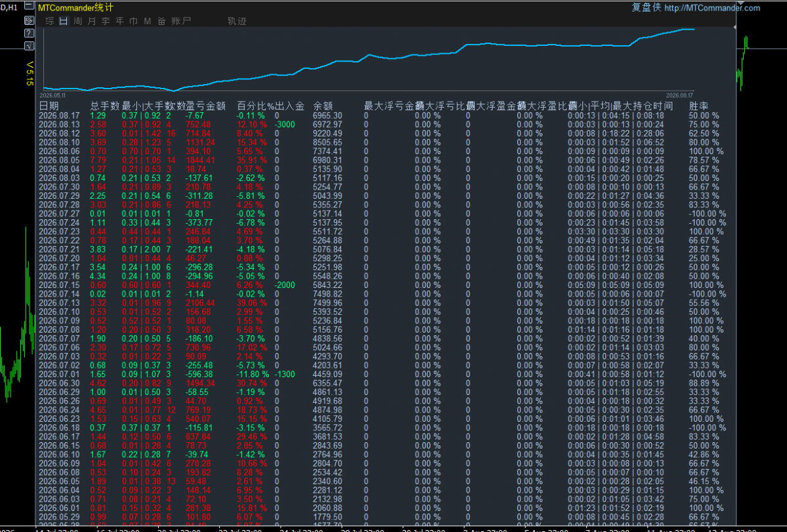The image size is (787, 532).
Task: Open the 月 monthly tab
Action: 92,21
